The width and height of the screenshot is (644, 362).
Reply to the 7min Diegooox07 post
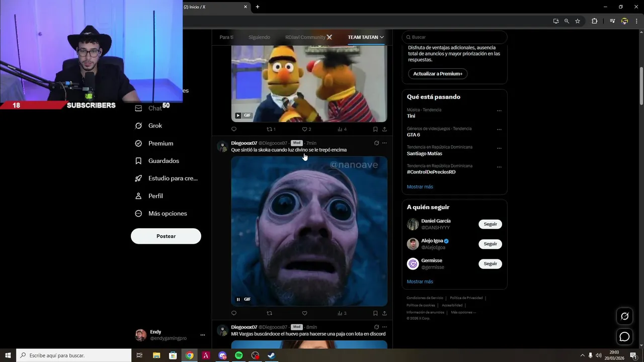coord(233,313)
